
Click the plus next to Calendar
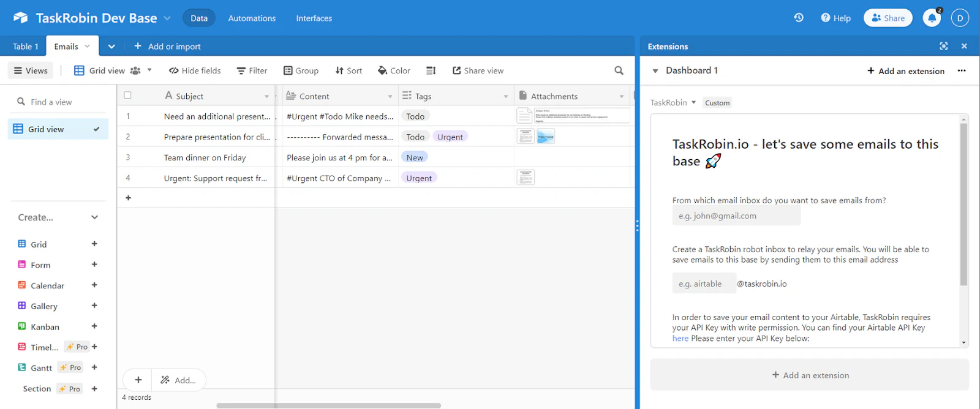point(94,285)
